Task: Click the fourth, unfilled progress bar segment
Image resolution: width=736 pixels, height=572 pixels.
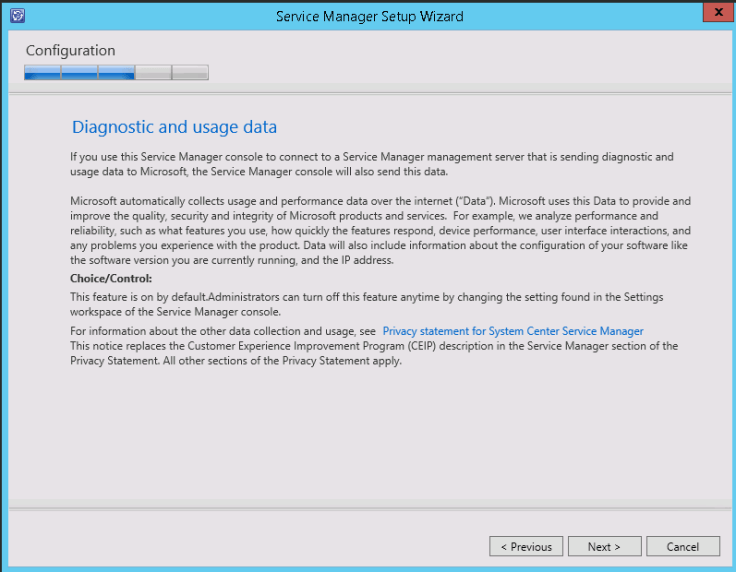Action: pyautogui.click(x=153, y=72)
